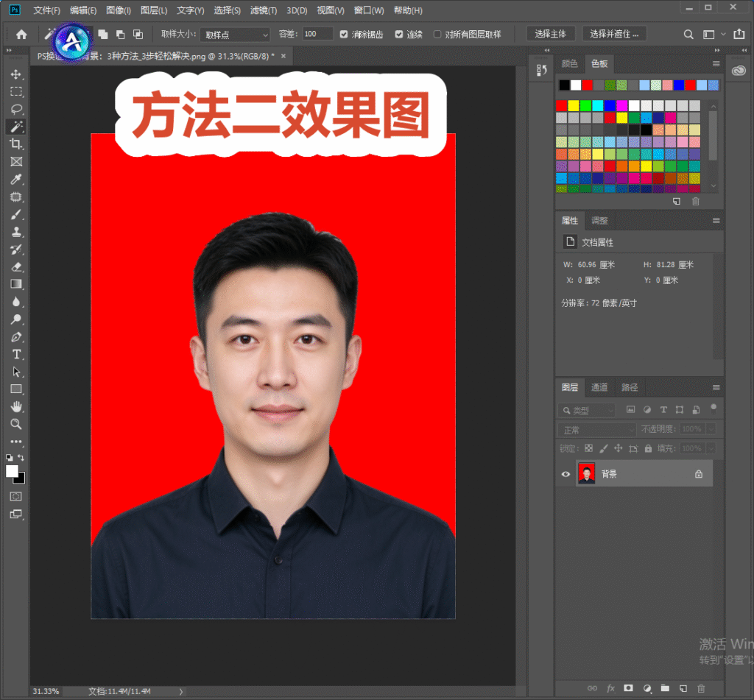Screen dimensions: 754x700
Task: Select the Pen tool
Action: (16, 336)
